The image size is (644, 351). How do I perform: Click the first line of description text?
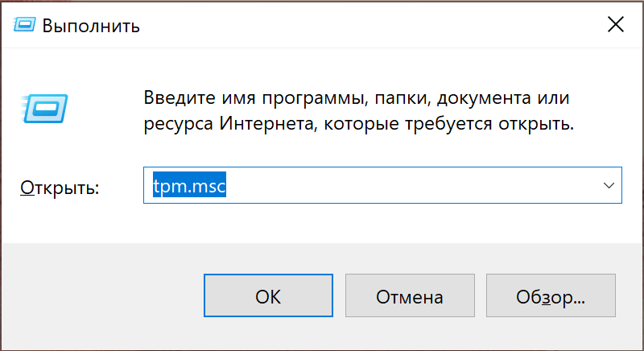click(351, 99)
